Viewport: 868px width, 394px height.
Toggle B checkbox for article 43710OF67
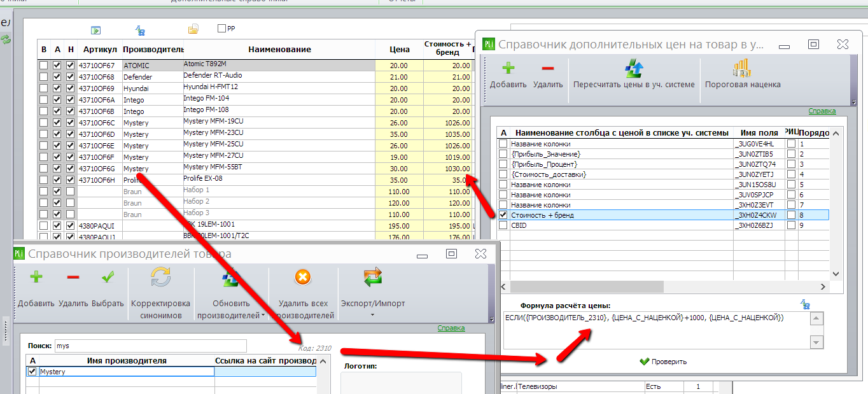[44, 66]
